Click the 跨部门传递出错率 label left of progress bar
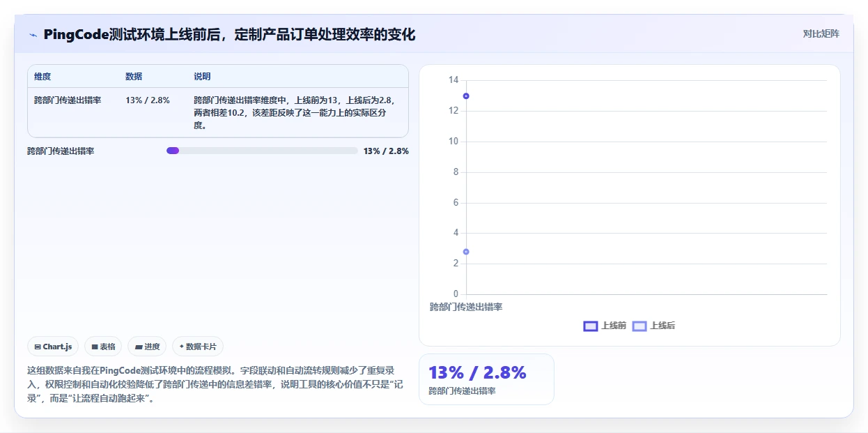 click(61, 151)
